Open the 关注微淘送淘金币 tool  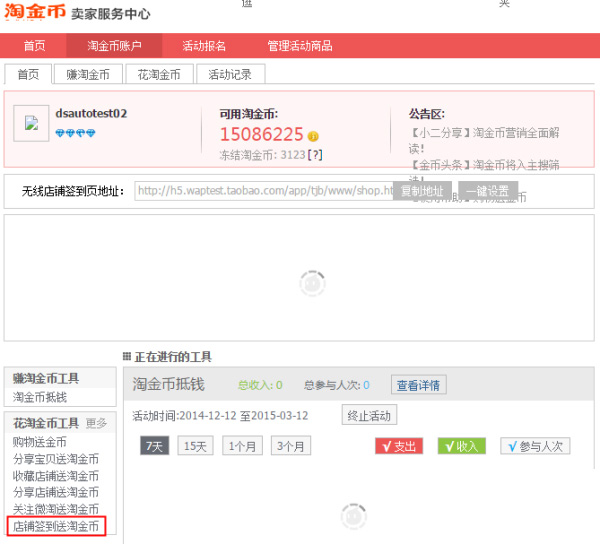pyautogui.click(x=56, y=509)
